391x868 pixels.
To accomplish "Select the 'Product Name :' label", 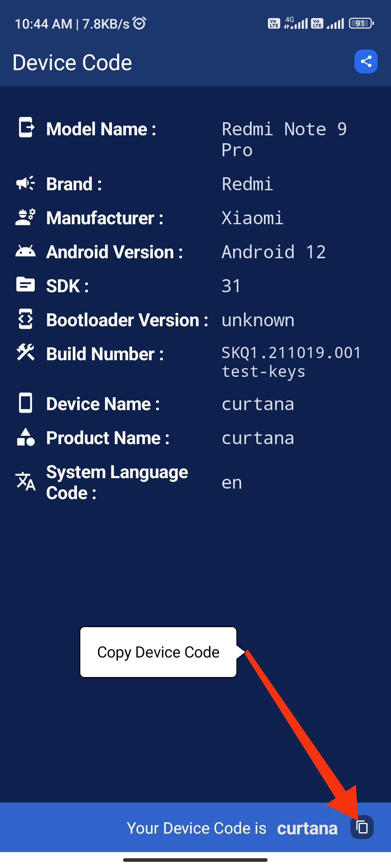I will (x=108, y=438).
